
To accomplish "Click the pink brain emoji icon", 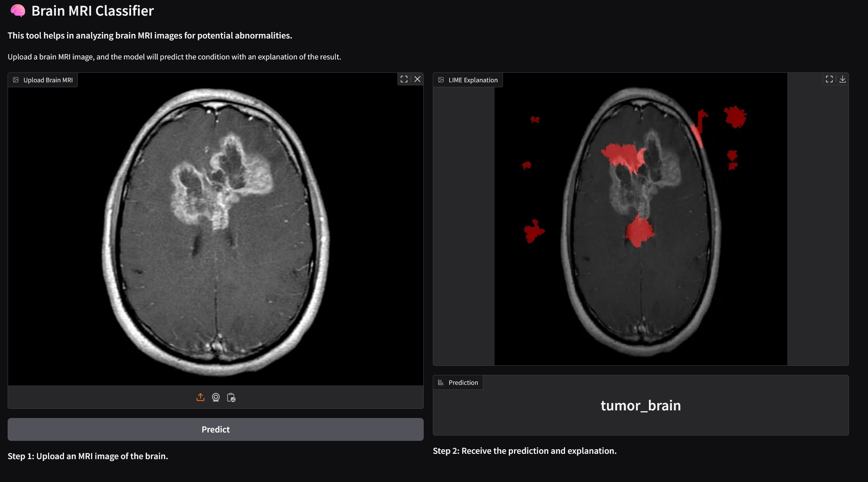I will coord(18,11).
